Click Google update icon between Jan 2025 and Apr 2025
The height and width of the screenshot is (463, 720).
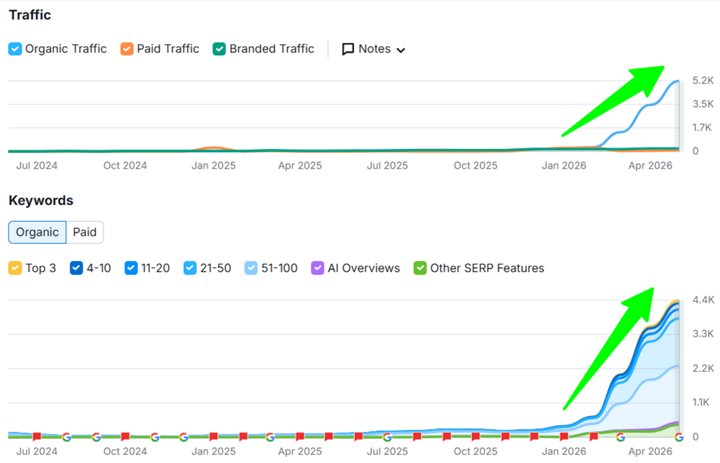(270, 437)
